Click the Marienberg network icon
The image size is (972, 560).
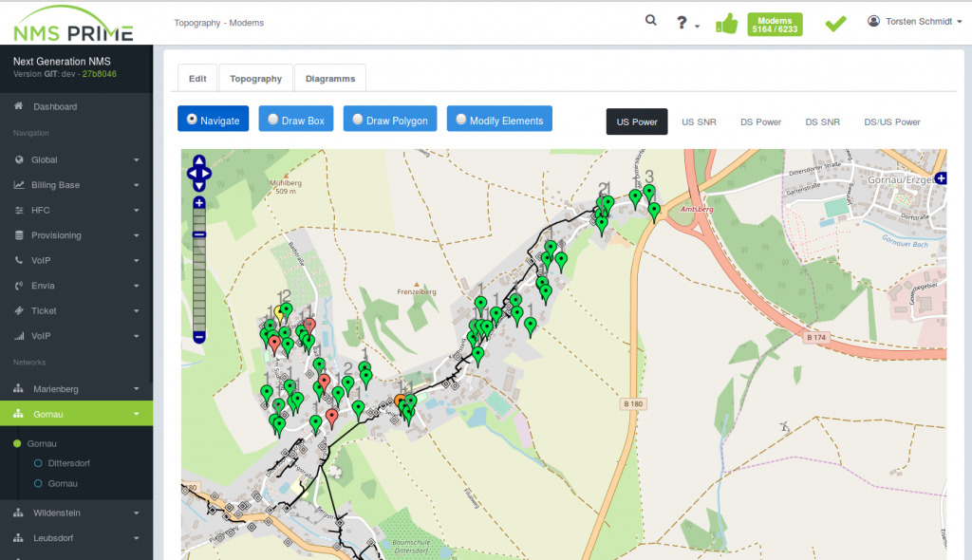pyautogui.click(x=19, y=389)
